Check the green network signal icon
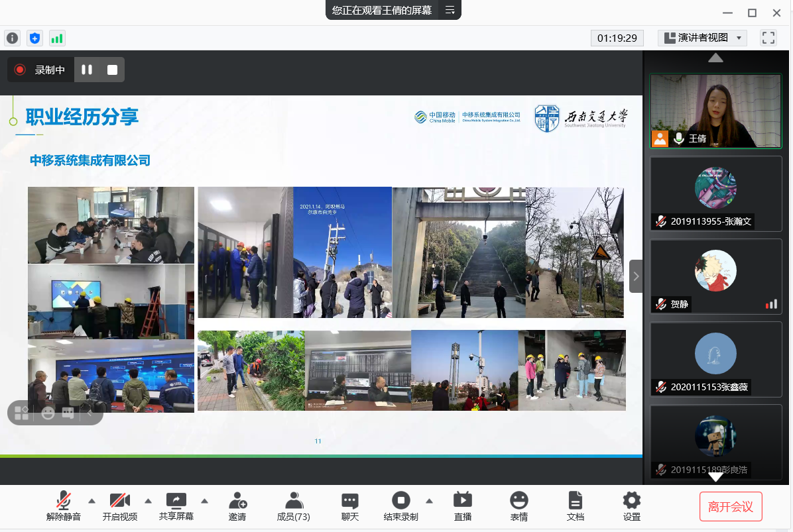The height and width of the screenshot is (532, 793). [x=57, y=38]
